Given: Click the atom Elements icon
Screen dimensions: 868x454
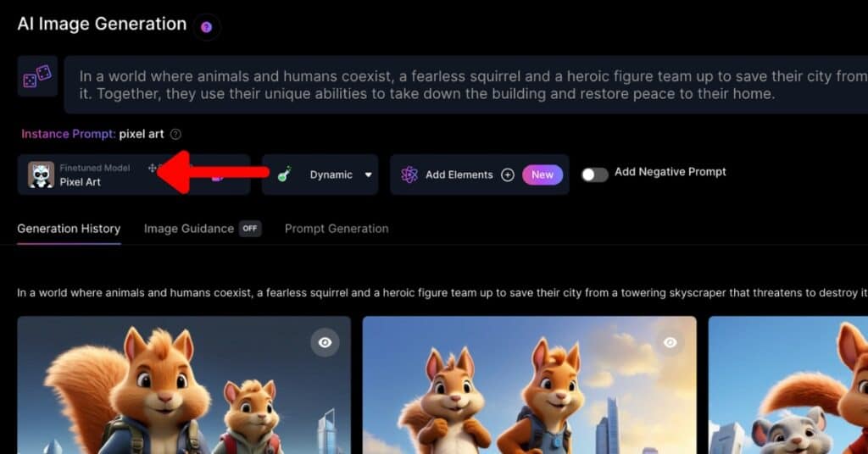Looking at the screenshot, I should point(409,174).
